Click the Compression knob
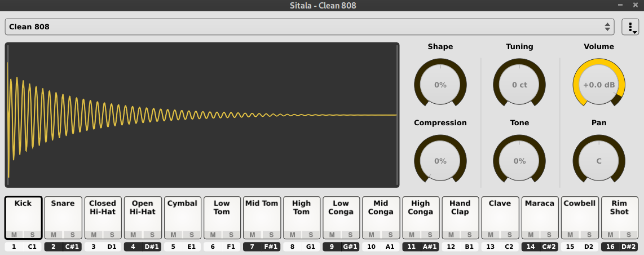The width and height of the screenshot is (644, 255). (440, 161)
